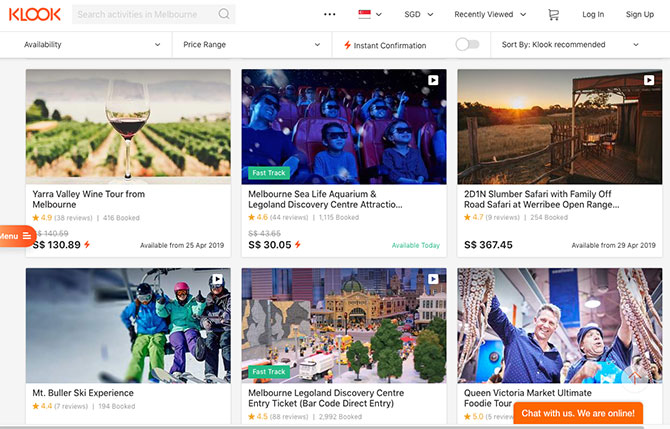
Task: Click Available from 29 Apr 2019 text
Action: pyautogui.click(x=614, y=245)
